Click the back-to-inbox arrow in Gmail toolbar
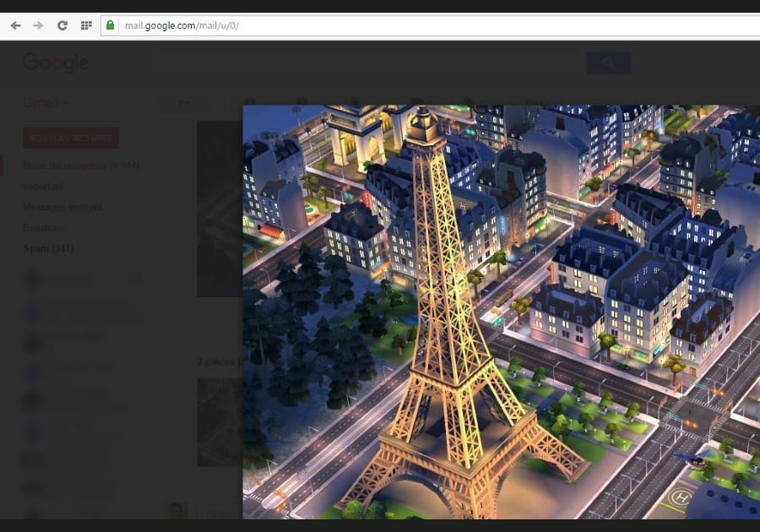 183,102
